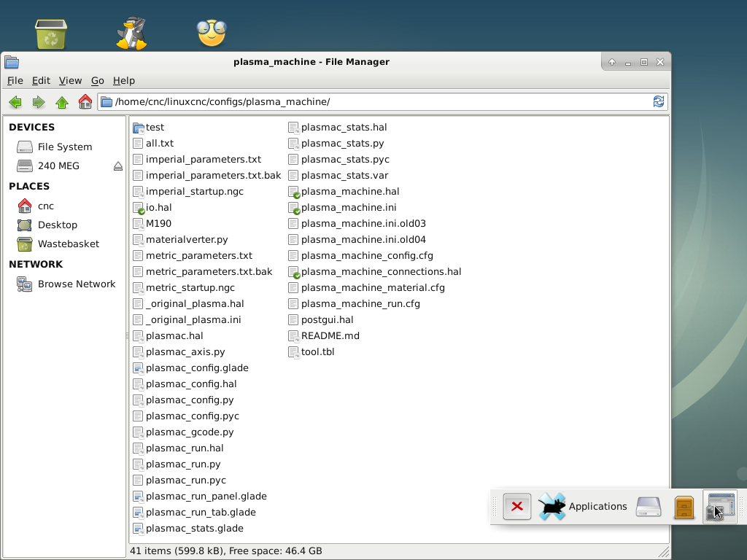Go back with the green left arrow

coord(15,102)
